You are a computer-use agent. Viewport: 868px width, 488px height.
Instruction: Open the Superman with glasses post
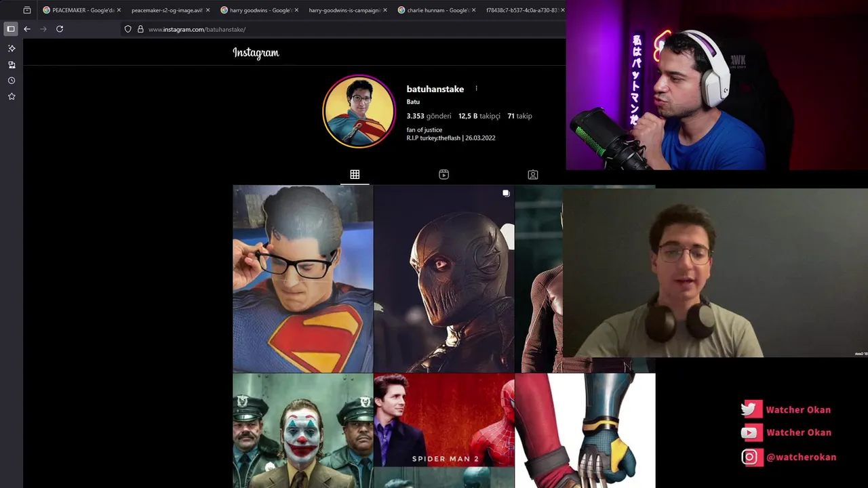coord(302,279)
